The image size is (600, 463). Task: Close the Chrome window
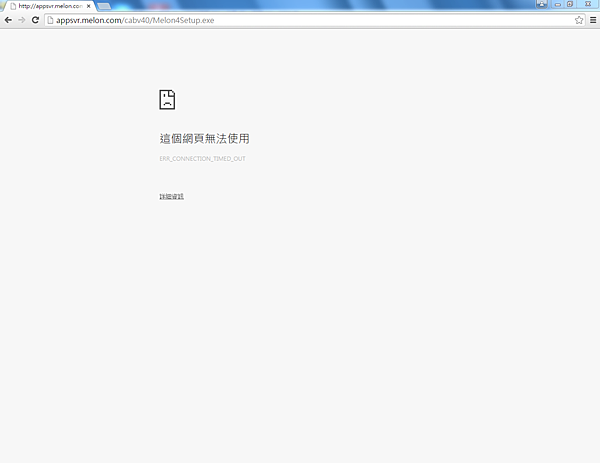click(587, 4)
